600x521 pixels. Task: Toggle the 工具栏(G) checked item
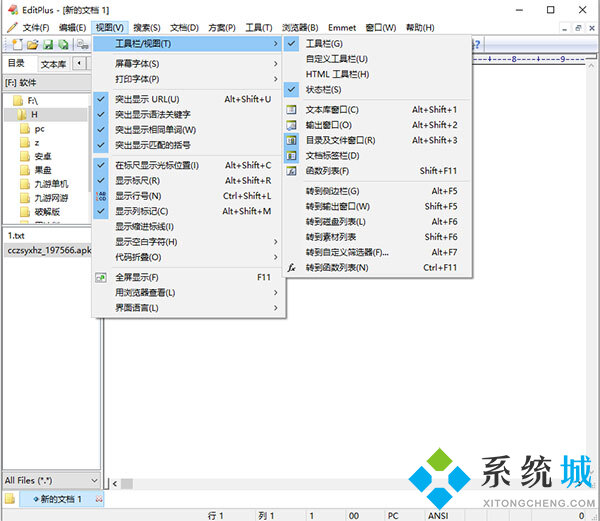coord(377,44)
